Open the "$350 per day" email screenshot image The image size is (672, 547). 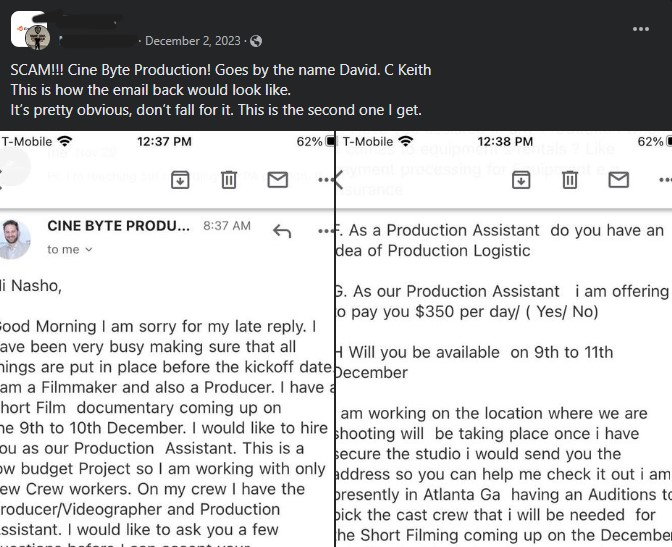[x=503, y=400]
